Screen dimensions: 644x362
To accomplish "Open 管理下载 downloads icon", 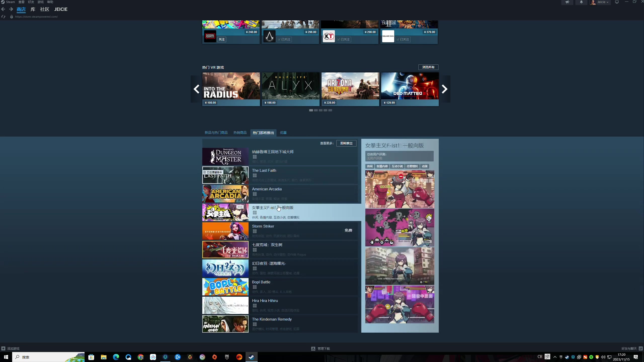I will tap(313, 349).
